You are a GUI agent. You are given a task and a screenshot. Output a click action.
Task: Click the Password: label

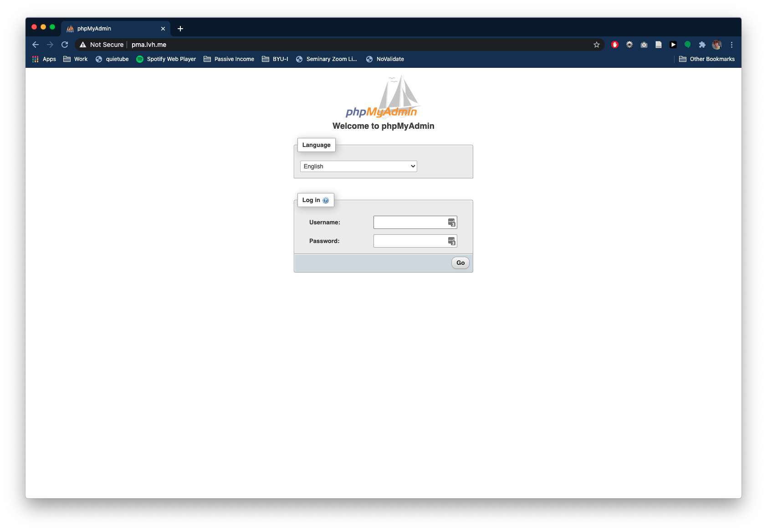point(324,241)
